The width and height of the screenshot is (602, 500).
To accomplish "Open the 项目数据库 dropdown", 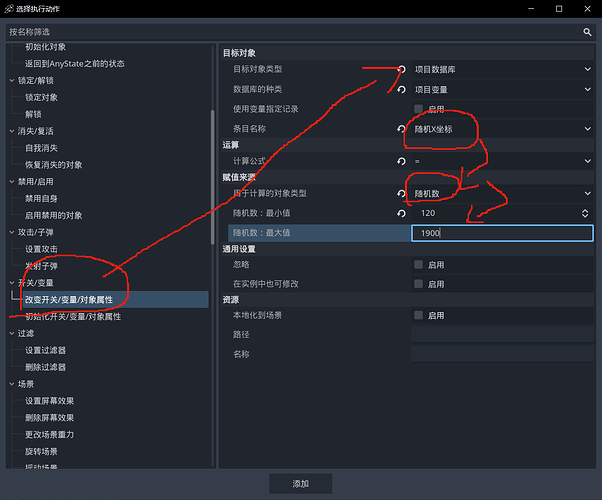I will pos(502,69).
